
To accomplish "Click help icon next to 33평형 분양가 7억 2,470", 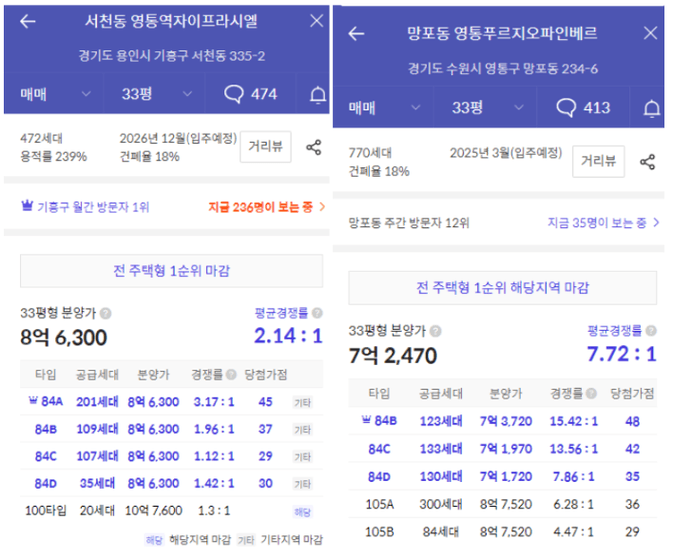I will coord(436,331).
